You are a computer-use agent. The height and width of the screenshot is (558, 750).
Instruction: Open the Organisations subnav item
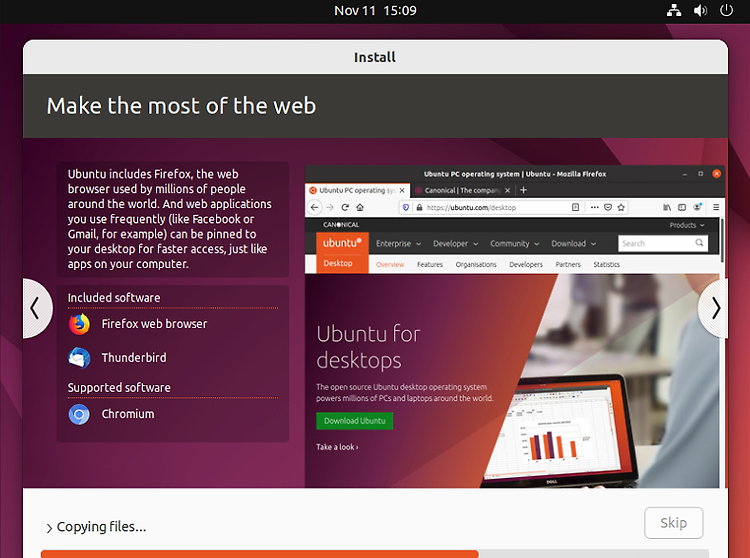[476, 264]
